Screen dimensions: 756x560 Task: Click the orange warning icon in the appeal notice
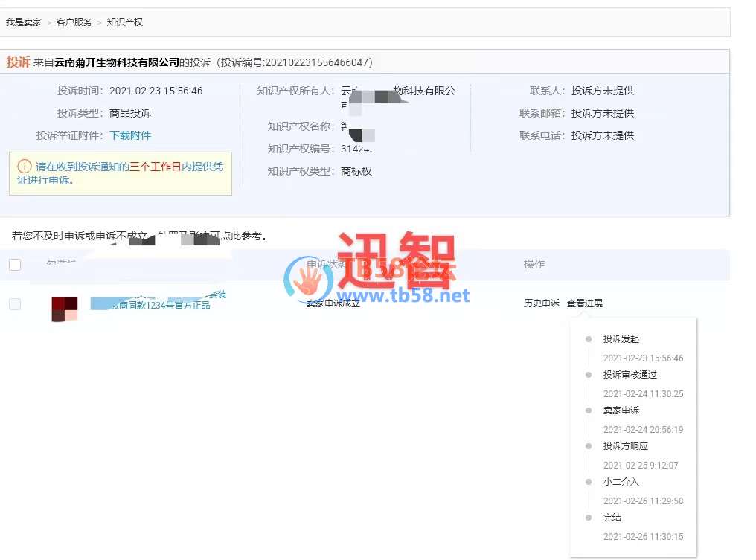pos(24,167)
